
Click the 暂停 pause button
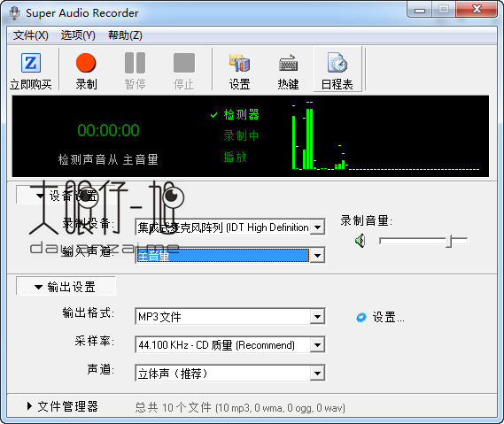coord(135,70)
